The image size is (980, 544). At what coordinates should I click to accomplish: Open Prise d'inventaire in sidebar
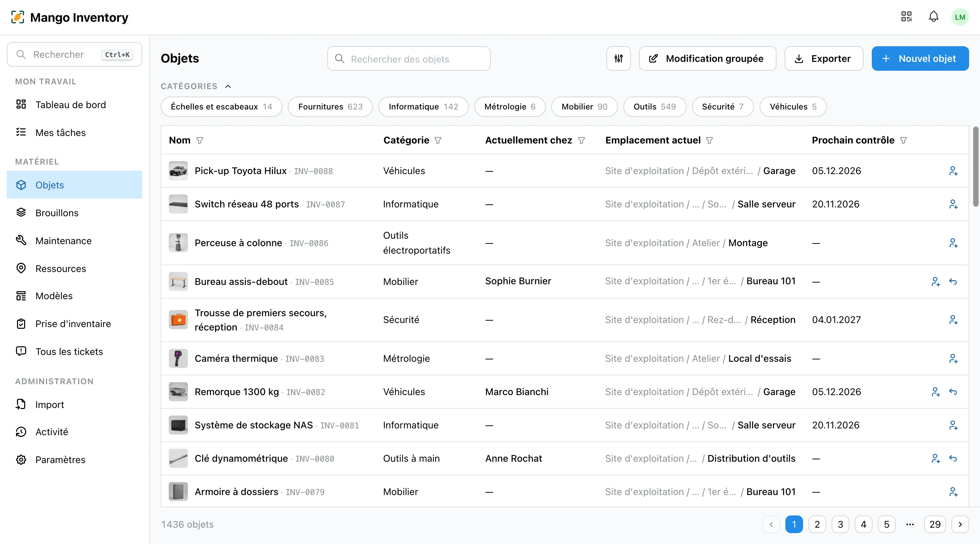coord(75,324)
